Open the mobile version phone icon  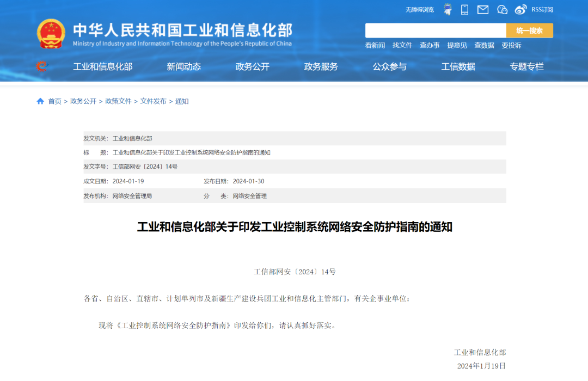click(x=464, y=9)
